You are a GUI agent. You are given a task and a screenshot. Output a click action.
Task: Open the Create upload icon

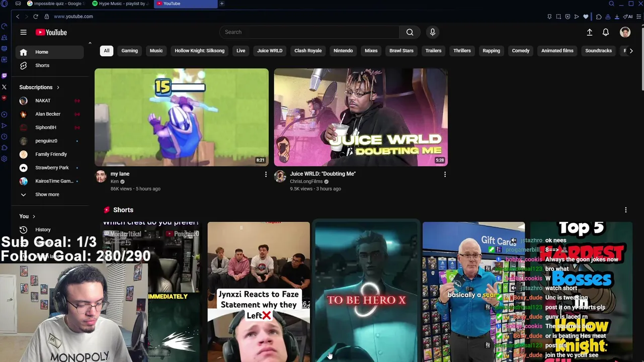click(x=590, y=32)
